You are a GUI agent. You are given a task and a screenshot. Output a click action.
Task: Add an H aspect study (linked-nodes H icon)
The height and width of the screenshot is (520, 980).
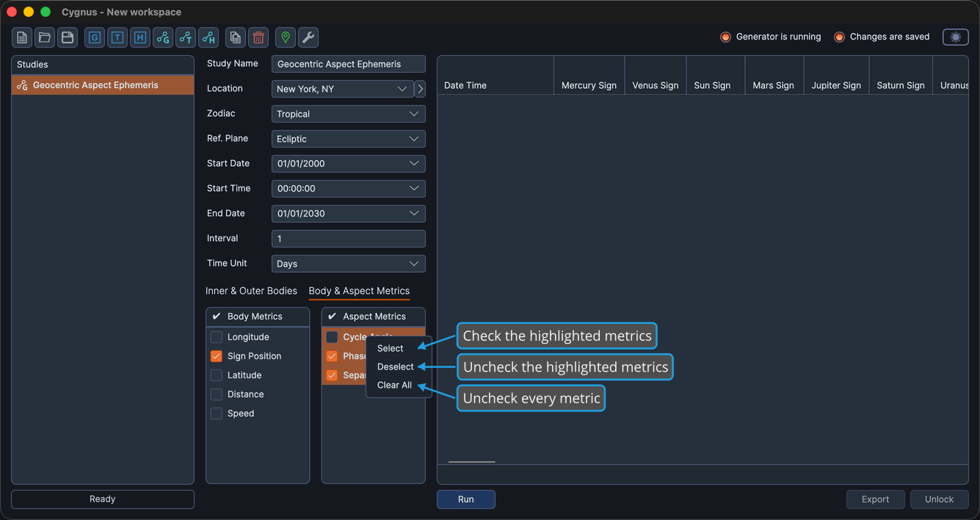point(208,37)
